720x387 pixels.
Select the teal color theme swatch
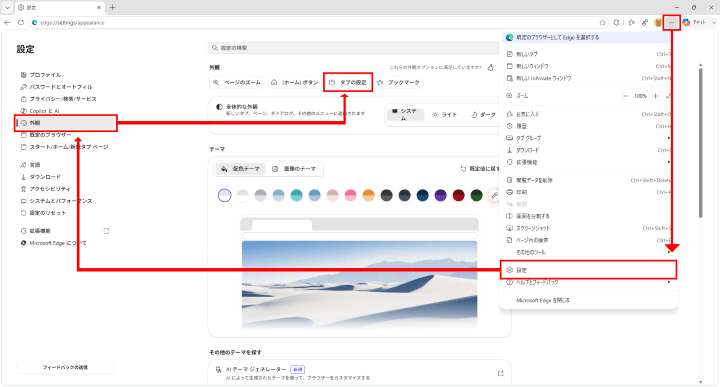point(297,195)
